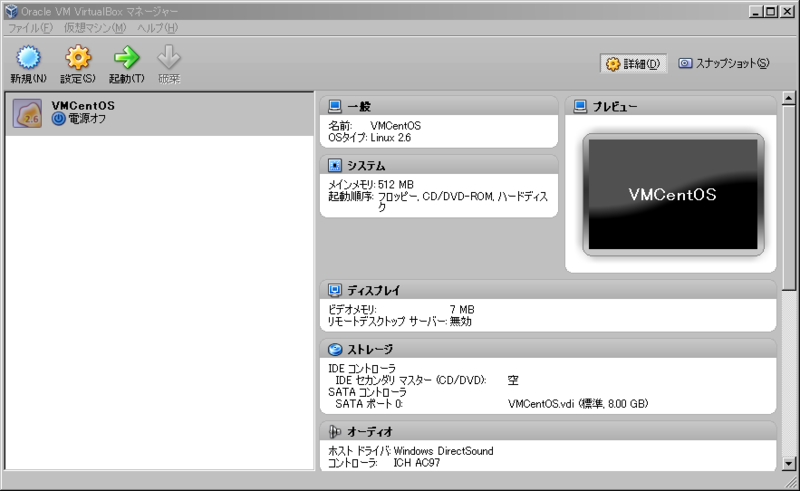Click the Storage (ストレージ) disk icon
800x491 pixels.
[335, 349]
